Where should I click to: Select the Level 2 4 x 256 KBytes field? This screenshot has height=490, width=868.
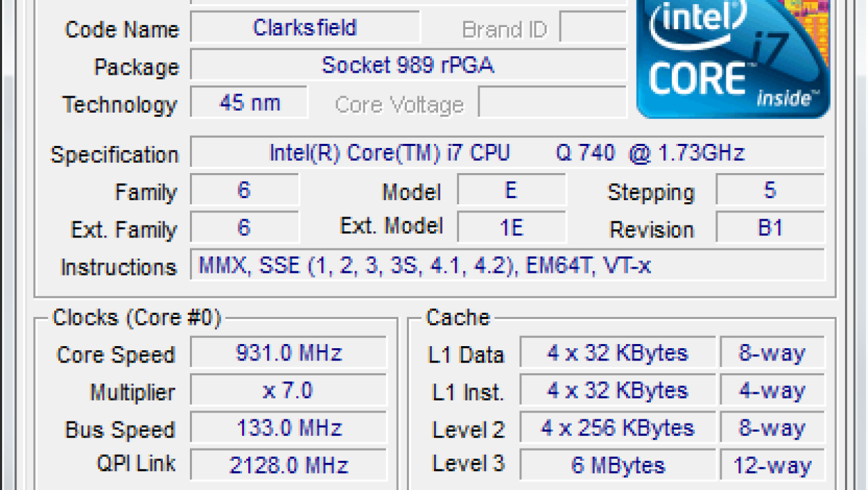pos(618,429)
